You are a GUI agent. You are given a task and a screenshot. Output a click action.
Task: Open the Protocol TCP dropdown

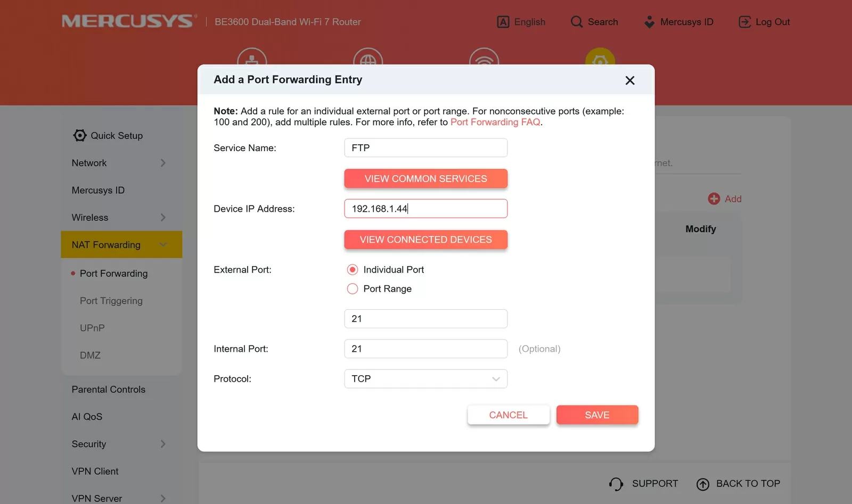426,379
